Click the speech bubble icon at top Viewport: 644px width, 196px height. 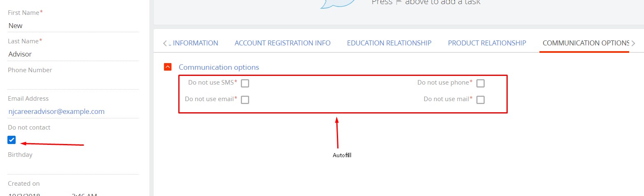pyautogui.click(x=338, y=3)
